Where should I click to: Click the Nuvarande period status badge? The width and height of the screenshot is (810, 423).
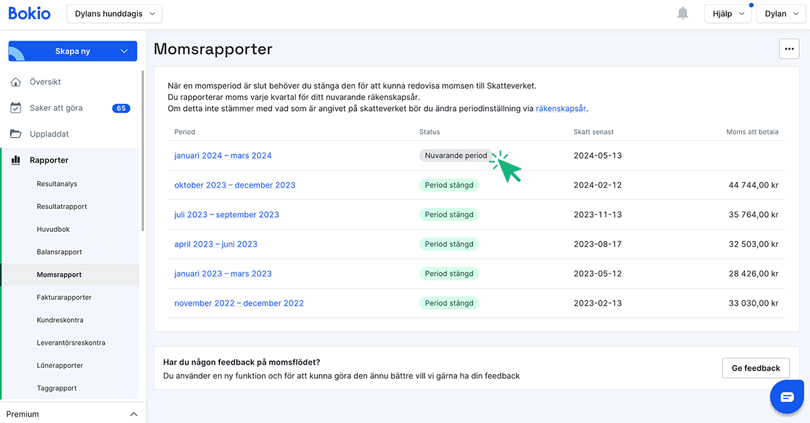[x=456, y=156]
